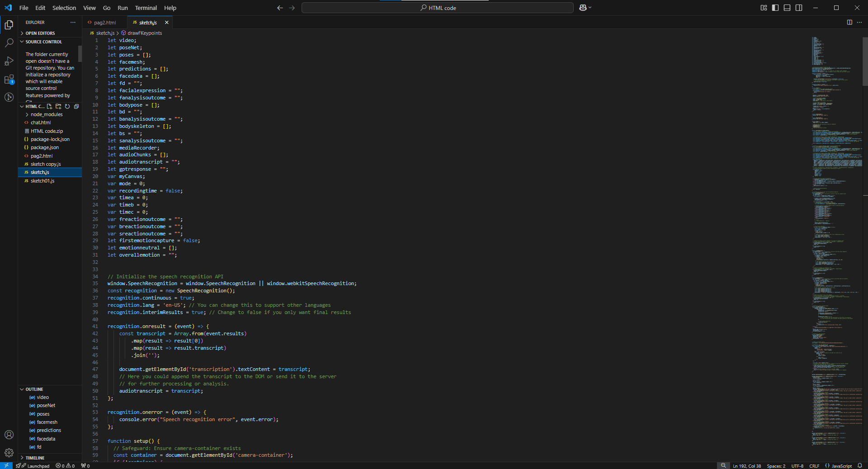Open package-lock.json in the Explorer
Screen dimensions: 868x469
point(50,139)
